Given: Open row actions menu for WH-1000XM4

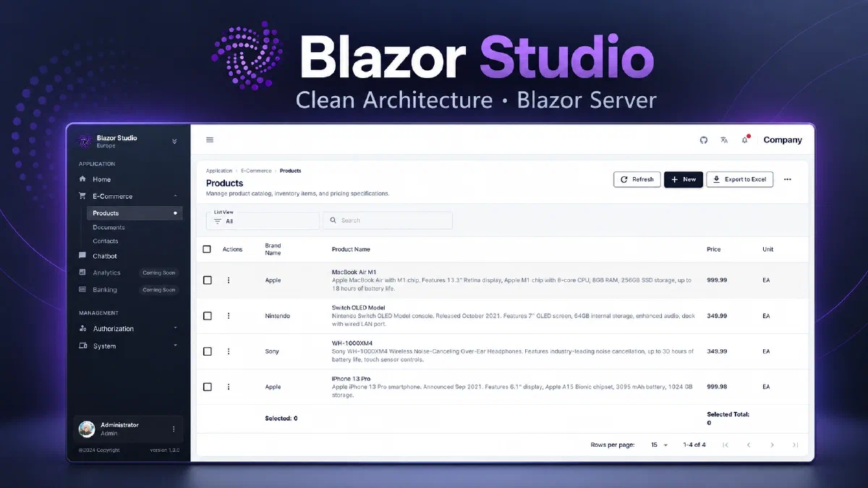Looking at the screenshot, I should (x=229, y=351).
